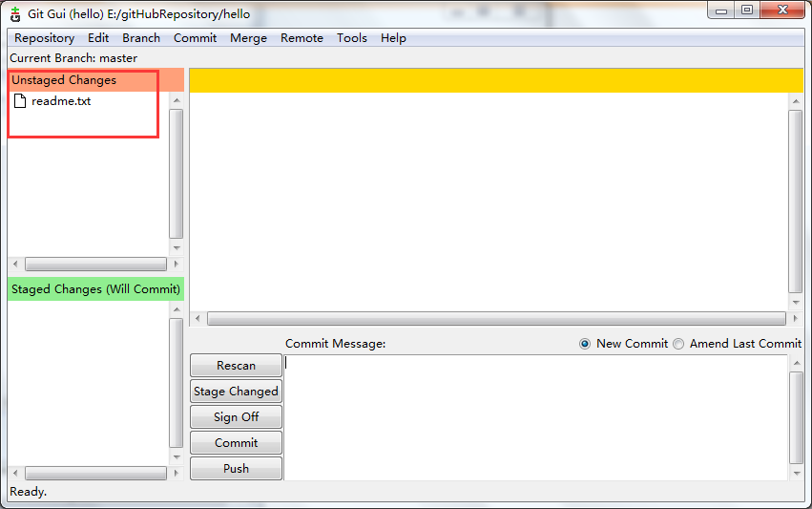Viewport: 812px width, 509px height.
Task: Open the Merge menu
Action: (x=249, y=38)
